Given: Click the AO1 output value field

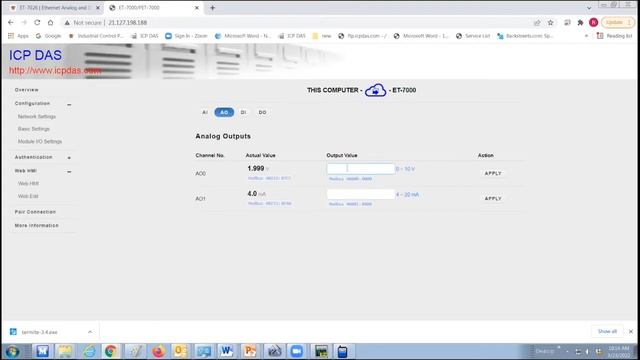Looking at the screenshot, I should pyautogui.click(x=361, y=194).
